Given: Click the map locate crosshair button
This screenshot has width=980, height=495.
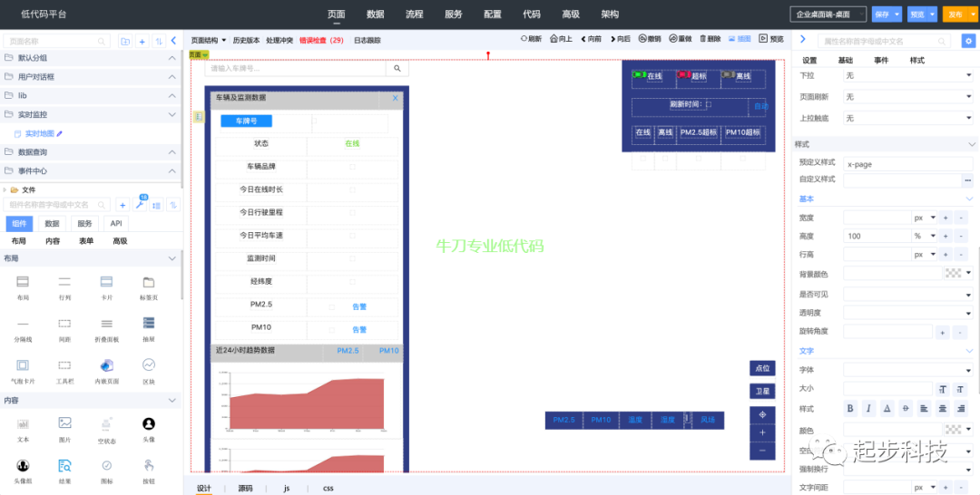Looking at the screenshot, I should (762, 415).
